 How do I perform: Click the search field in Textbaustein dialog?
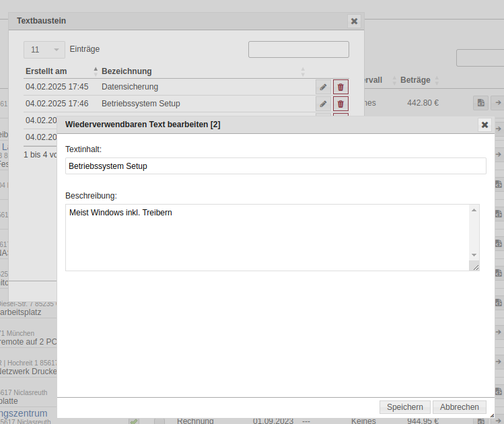(x=298, y=50)
